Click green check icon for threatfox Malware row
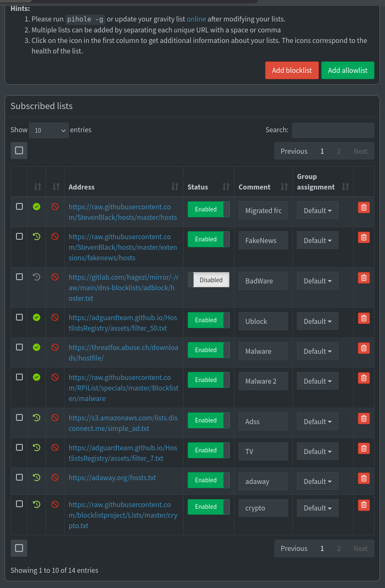Viewport: 385px width, 588px height. pyautogui.click(x=37, y=347)
